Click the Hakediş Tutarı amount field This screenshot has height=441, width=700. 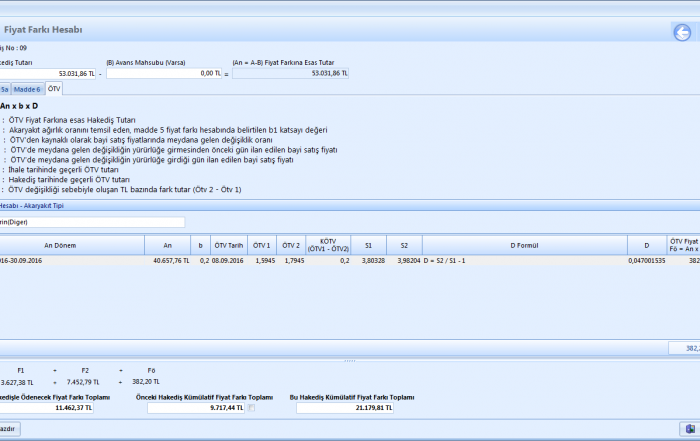click(x=50, y=73)
